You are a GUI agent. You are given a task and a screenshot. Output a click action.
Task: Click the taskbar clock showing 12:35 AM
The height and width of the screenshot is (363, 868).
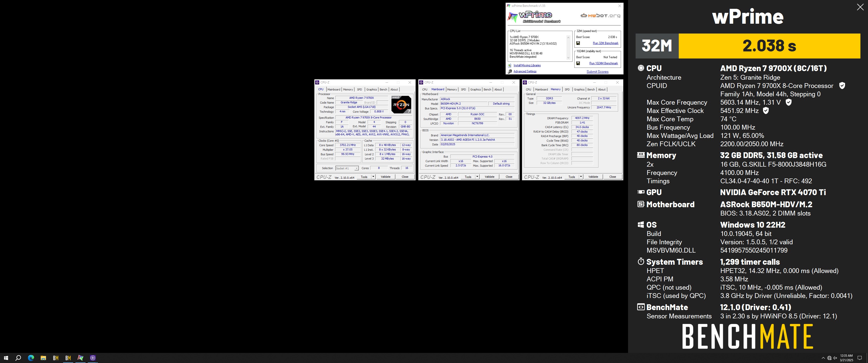[x=846, y=358]
